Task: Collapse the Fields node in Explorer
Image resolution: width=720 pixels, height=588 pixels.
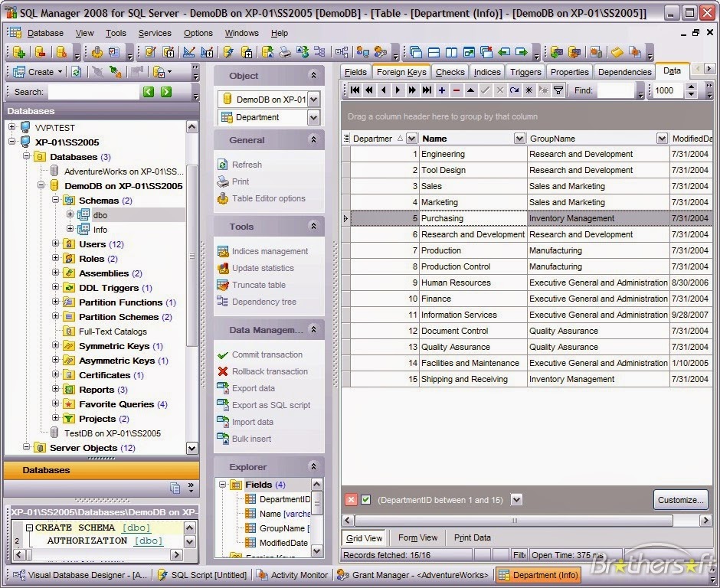Action: [223, 485]
